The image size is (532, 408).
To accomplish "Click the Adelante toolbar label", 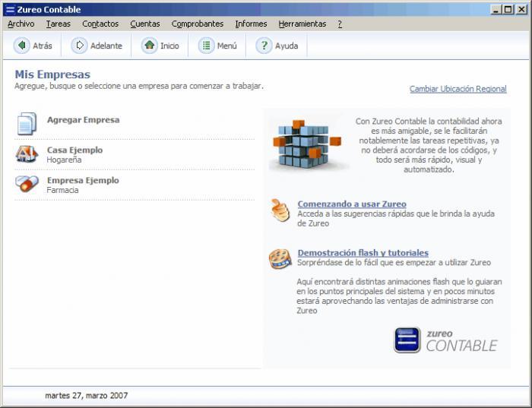I will [x=106, y=46].
